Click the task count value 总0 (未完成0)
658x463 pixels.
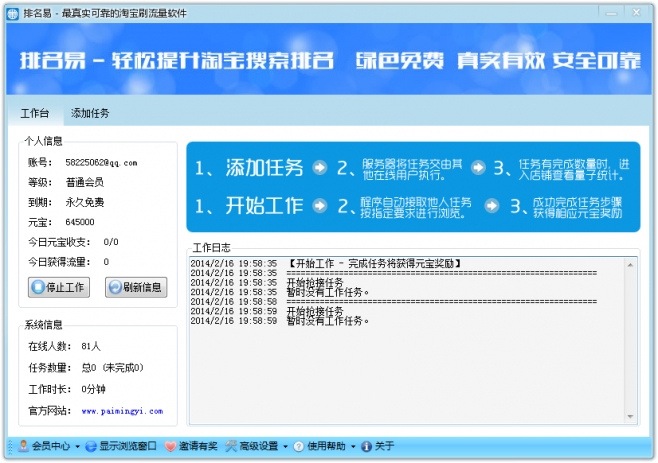[112, 368]
